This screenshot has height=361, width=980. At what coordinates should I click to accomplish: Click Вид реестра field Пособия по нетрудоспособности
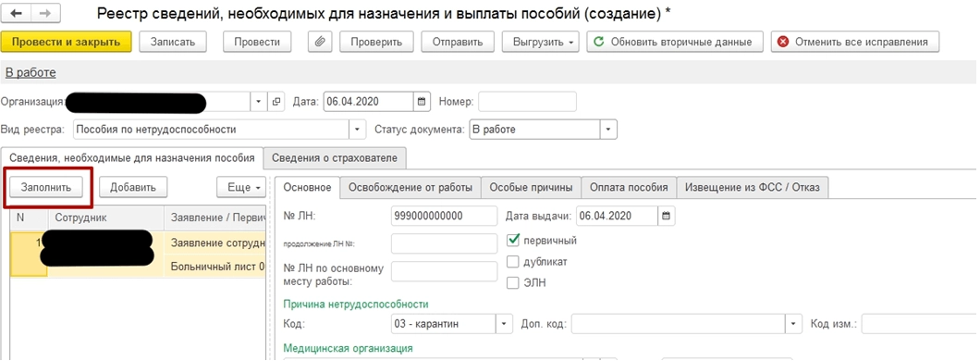(x=211, y=131)
